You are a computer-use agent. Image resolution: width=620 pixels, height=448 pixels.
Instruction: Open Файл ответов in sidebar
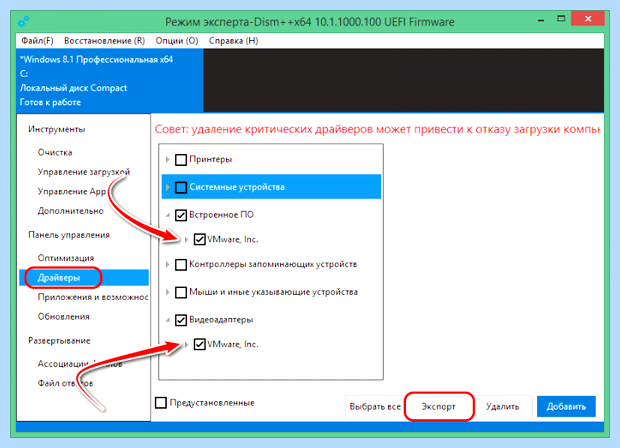click(65, 383)
